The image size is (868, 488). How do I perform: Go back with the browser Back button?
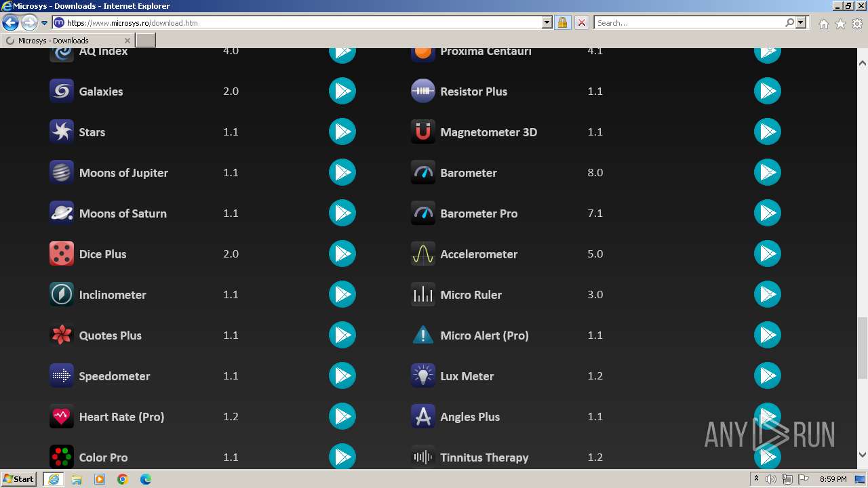10,23
